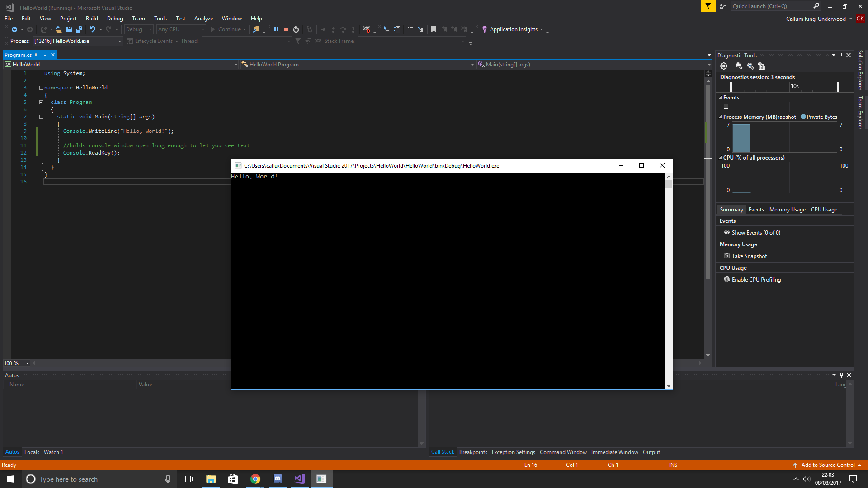Image resolution: width=868 pixels, height=488 pixels.
Task: Click the Save floppy disk icon
Action: [x=69, y=29]
